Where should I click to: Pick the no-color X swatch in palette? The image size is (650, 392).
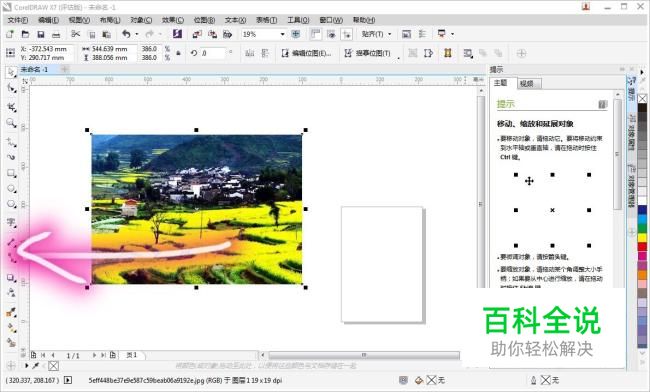642,98
